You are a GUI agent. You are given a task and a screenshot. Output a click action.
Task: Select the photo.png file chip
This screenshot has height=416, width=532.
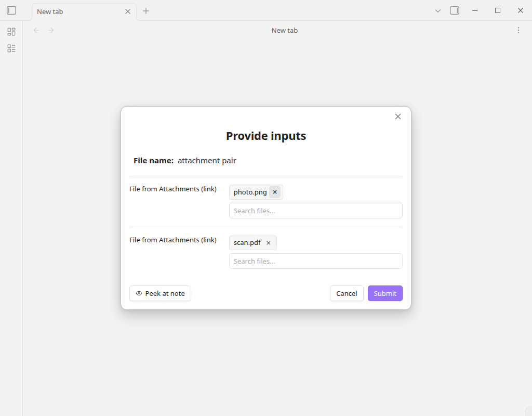250,192
